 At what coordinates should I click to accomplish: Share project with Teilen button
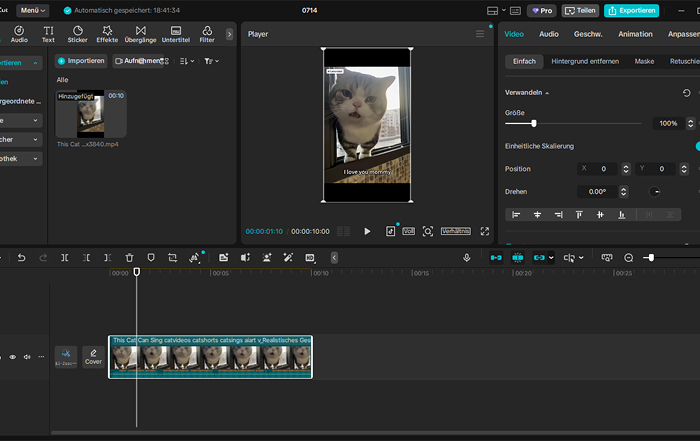click(x=580, y=11)
